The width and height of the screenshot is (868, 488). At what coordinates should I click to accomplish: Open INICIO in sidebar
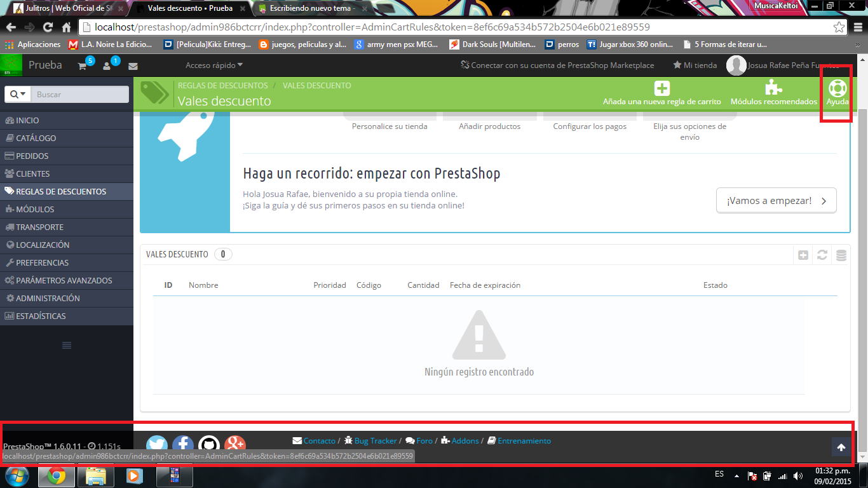67,120
